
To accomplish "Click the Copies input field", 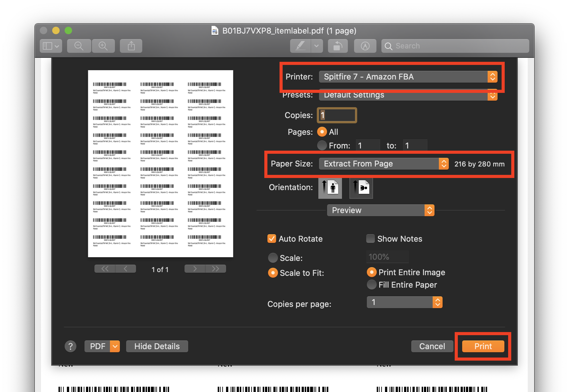I will tap(337, 115).
